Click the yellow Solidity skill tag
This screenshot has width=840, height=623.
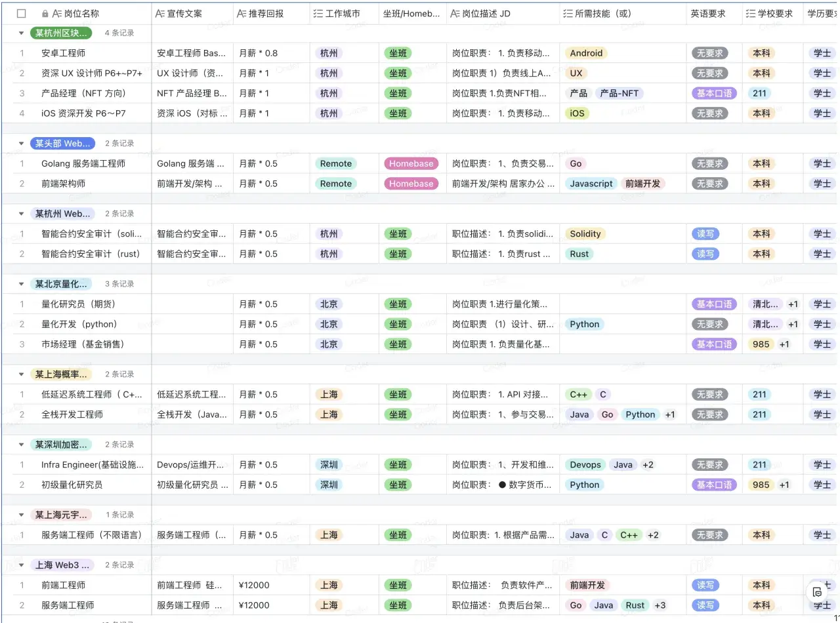(x=585, y=233)
